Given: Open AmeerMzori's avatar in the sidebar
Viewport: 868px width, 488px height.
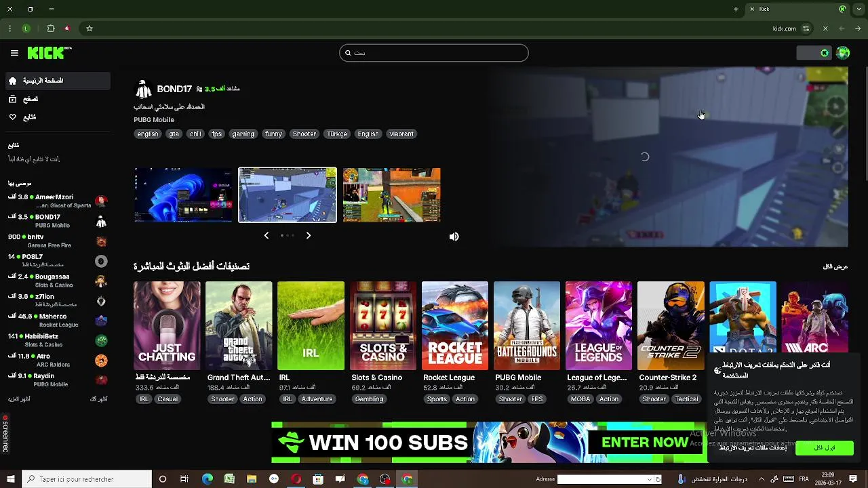Looking at the screenshot, I should point(101,201).
